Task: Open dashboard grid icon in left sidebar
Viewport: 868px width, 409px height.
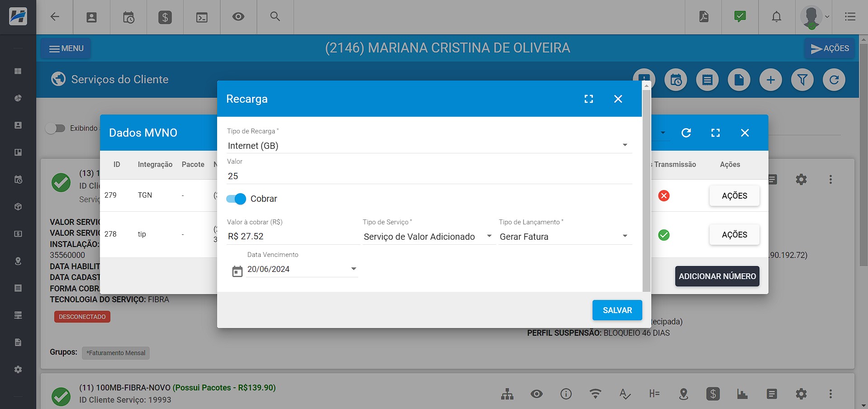Action: click(18, 71)
